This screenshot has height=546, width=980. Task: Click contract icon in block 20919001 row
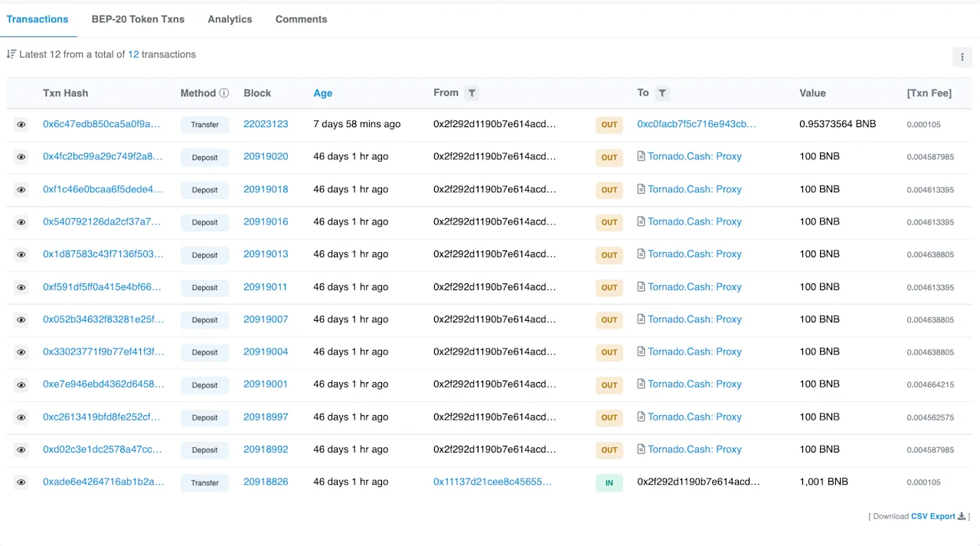pyautogui.click(x=642, y=384)
